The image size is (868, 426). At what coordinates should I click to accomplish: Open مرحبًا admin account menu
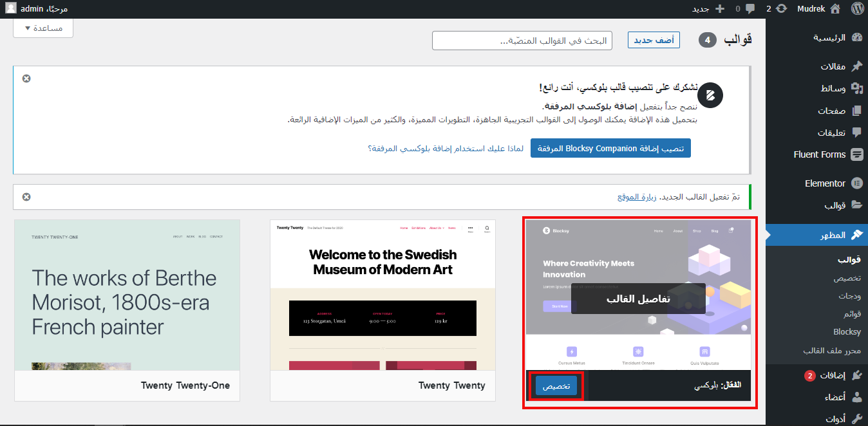click(37, 9)
